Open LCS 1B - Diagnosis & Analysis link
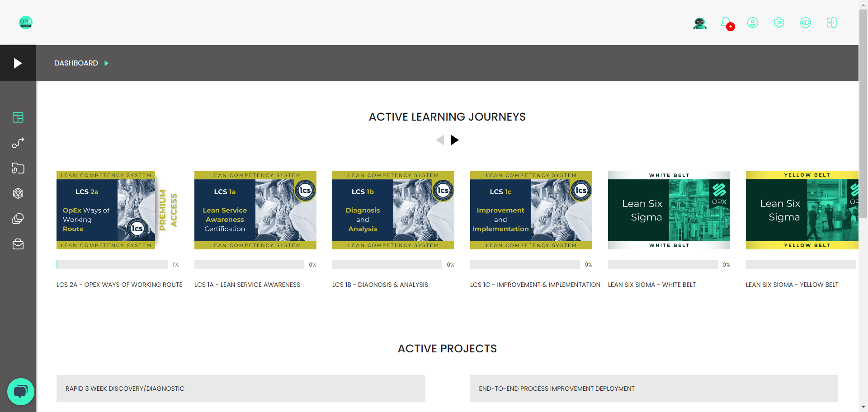Screen dimensions: 868x412 [x=380, y=285]
